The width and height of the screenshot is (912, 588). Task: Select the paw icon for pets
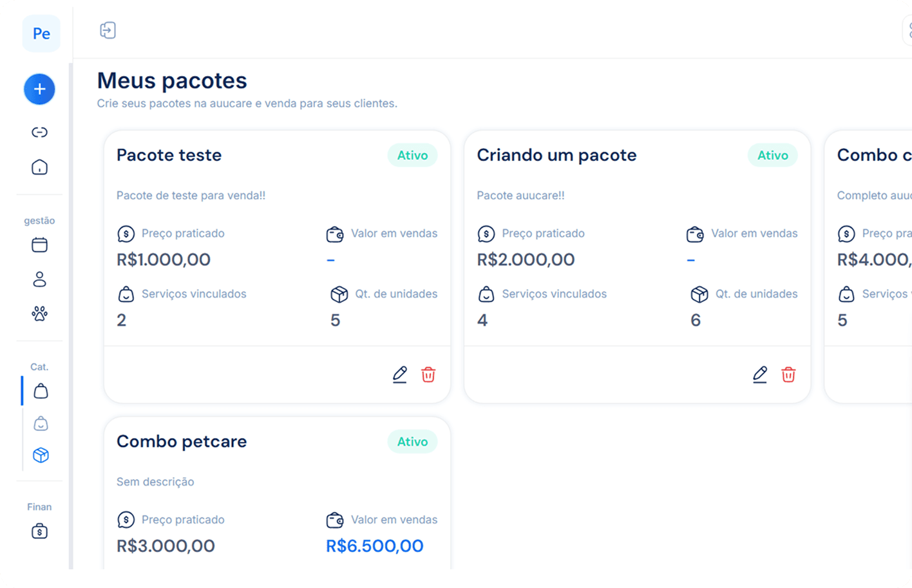39,314
